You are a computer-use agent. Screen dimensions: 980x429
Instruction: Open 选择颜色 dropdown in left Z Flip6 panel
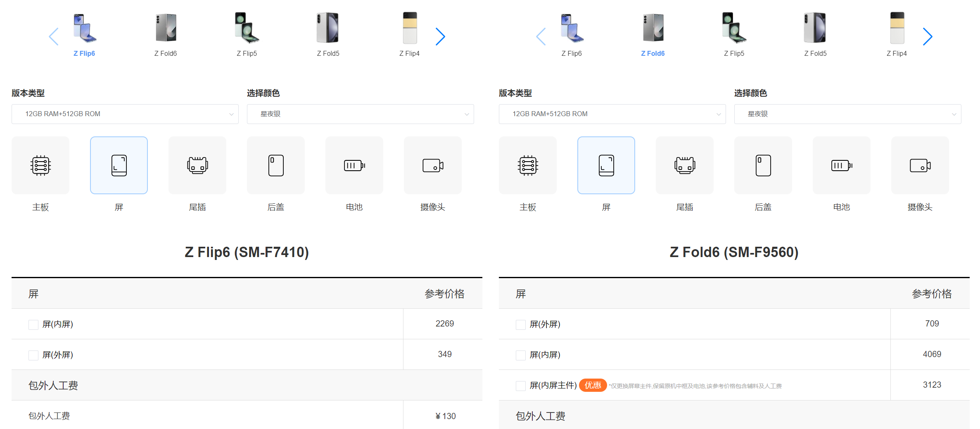pyautogui.click(x=361, y=114)
